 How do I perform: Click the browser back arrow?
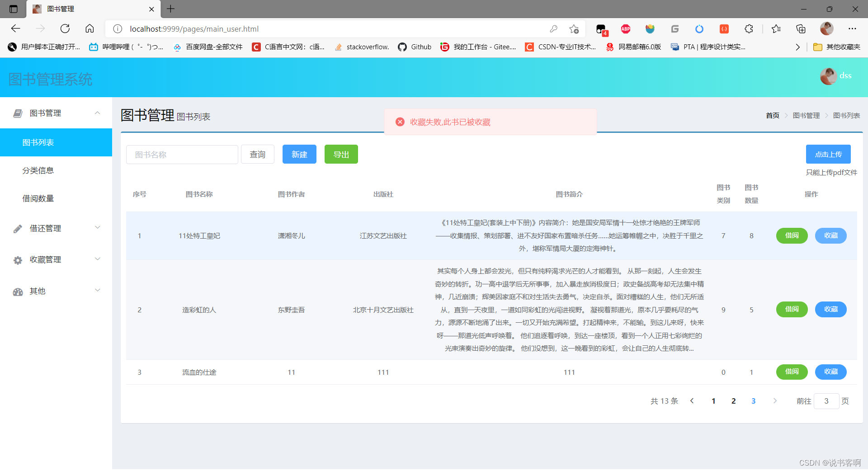coord(16,29)
